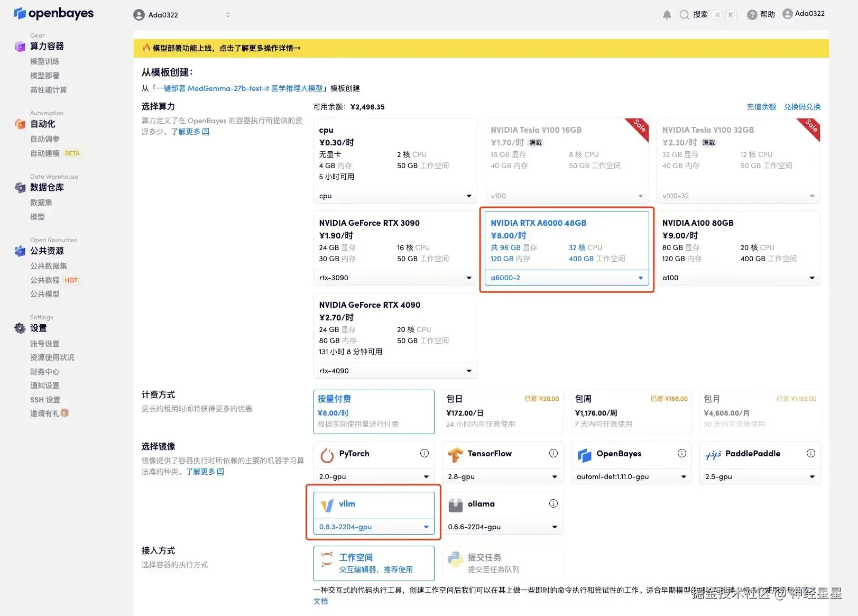Click the search magnifier icon
Viewport: 858px width, 616px height.
point(684,15)
